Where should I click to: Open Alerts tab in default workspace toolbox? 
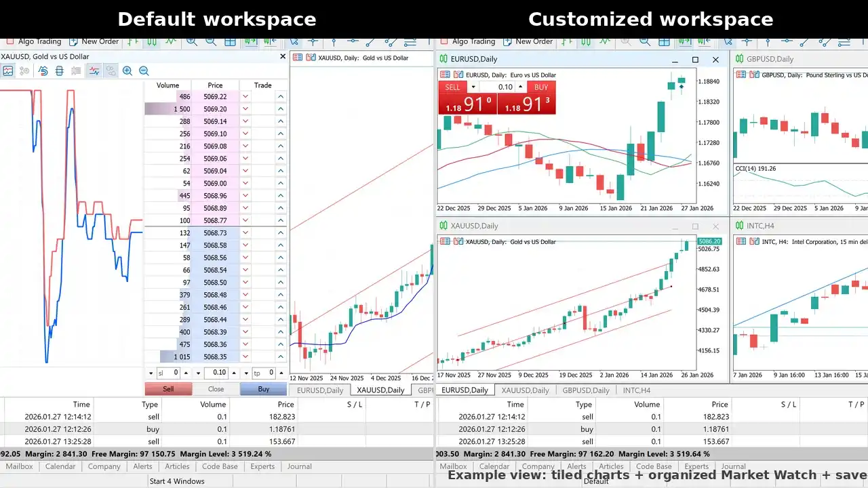(143, 466)
